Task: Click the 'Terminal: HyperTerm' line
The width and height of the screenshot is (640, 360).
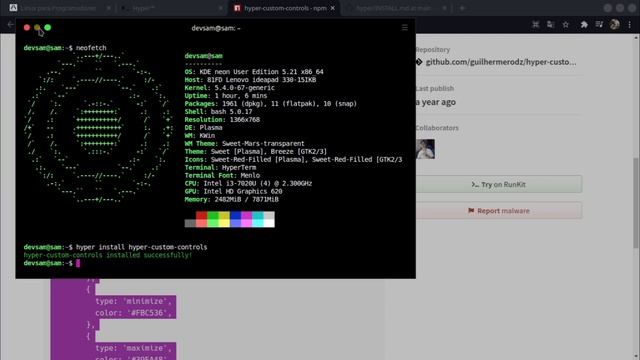Action: 220,168
